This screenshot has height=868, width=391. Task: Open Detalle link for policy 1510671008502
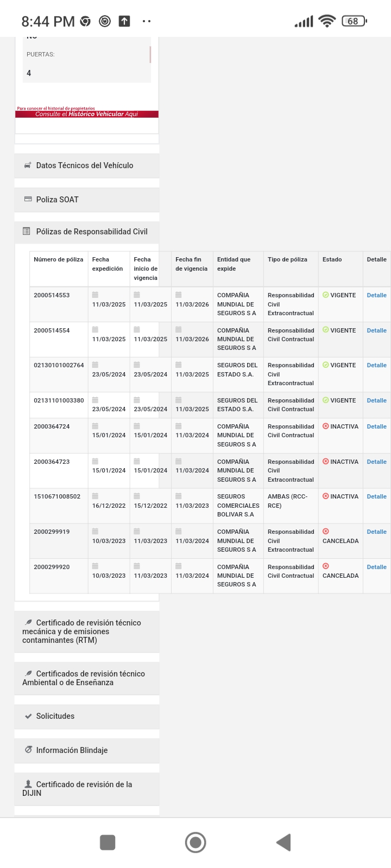376,496
